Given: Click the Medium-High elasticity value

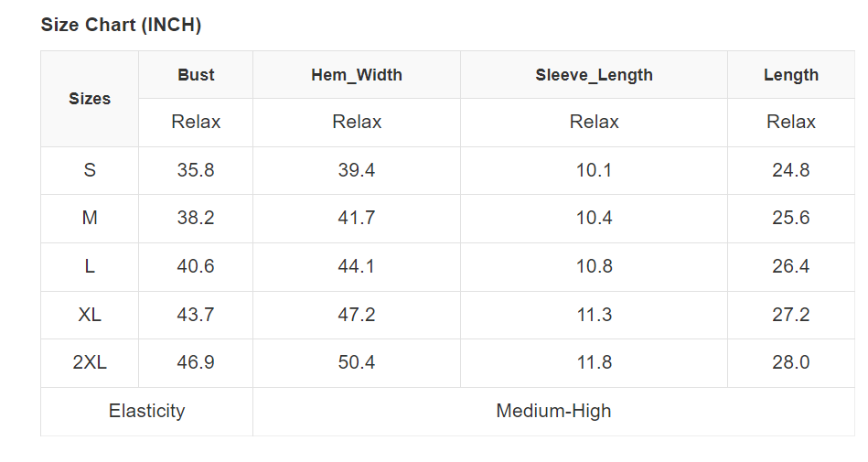Looking at the screenshot, I should tap(553, 411).
